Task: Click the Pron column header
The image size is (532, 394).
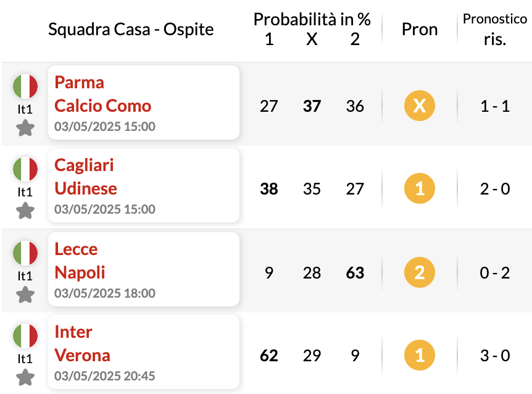Action: tap(420, 29)
